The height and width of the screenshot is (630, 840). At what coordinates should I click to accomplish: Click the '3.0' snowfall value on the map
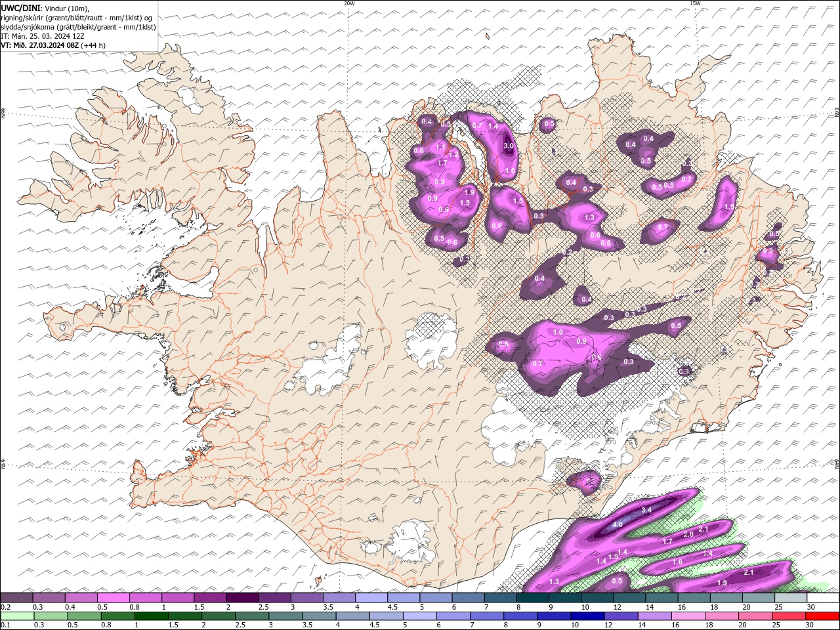pos(508,146)
